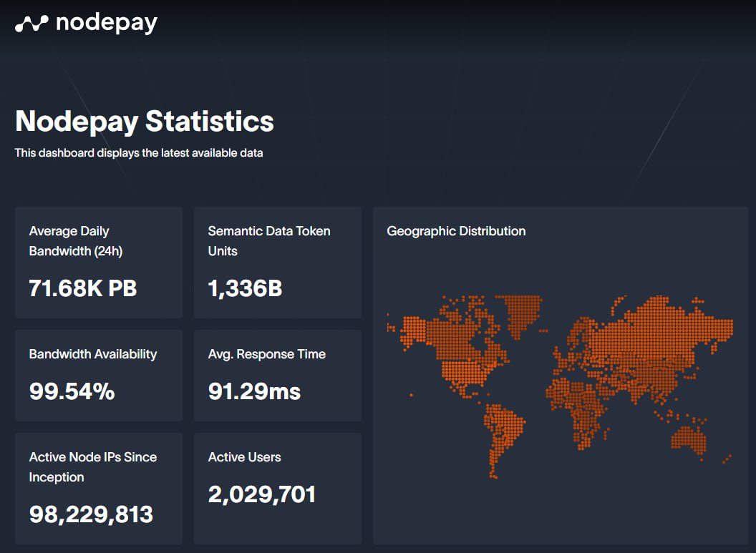Open the Average Daily Bandwidth (24h) label
The height and width of the screenshot is (553, 756).
69,241
